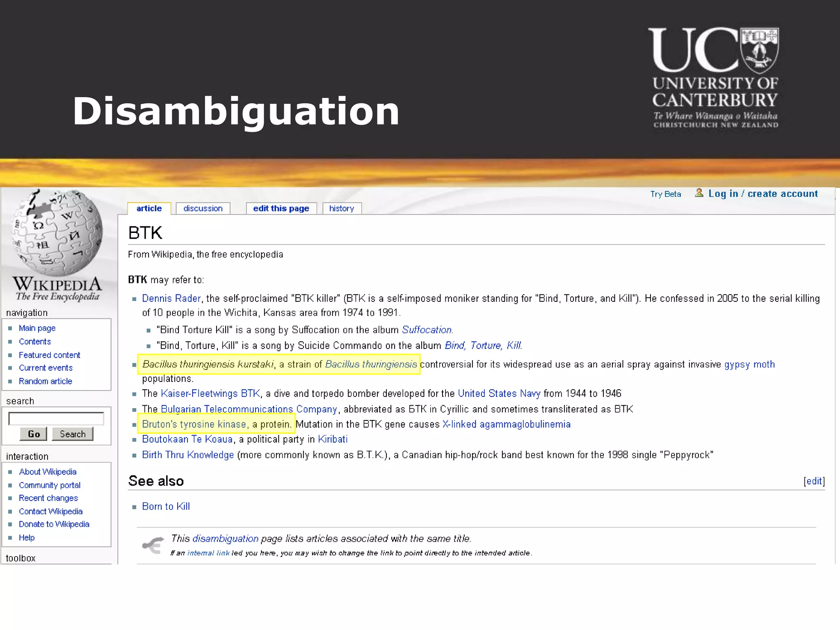
Task: Click the Try Beta link
Action: pos(666,194)
